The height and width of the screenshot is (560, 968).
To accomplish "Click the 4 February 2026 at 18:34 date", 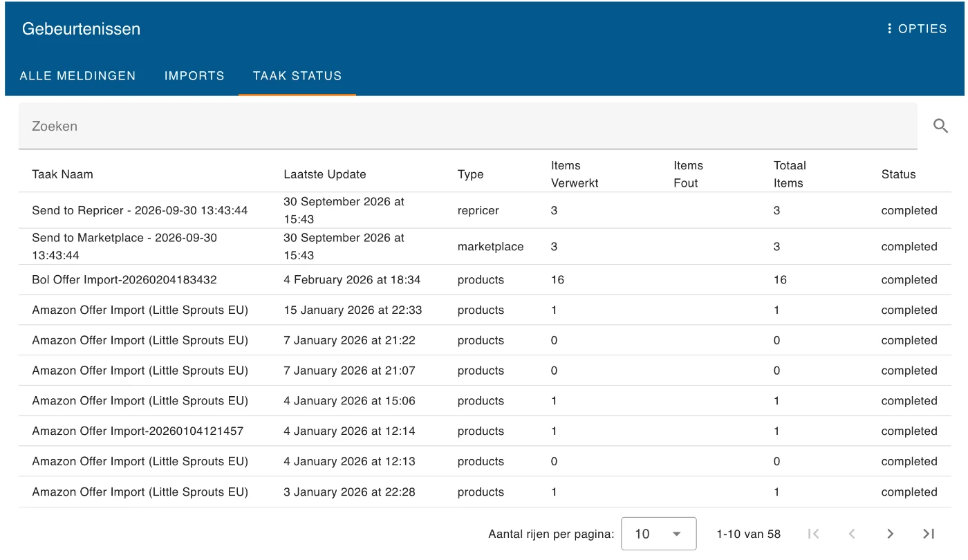I will [x=352, y=280].
